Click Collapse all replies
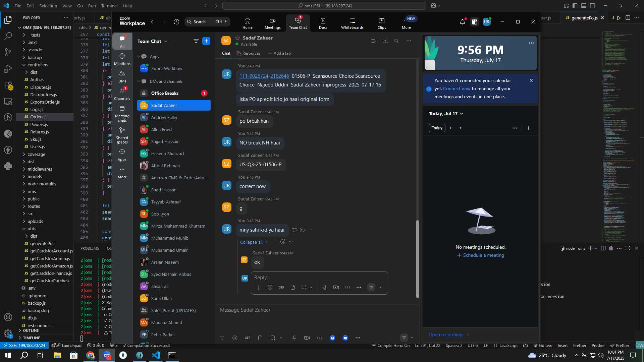 pyautogui.click(x=254, y=242)
